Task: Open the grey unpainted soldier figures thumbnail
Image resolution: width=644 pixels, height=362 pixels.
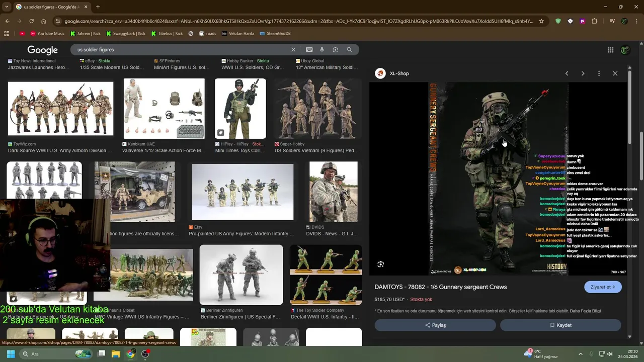Action: (44, 180)
